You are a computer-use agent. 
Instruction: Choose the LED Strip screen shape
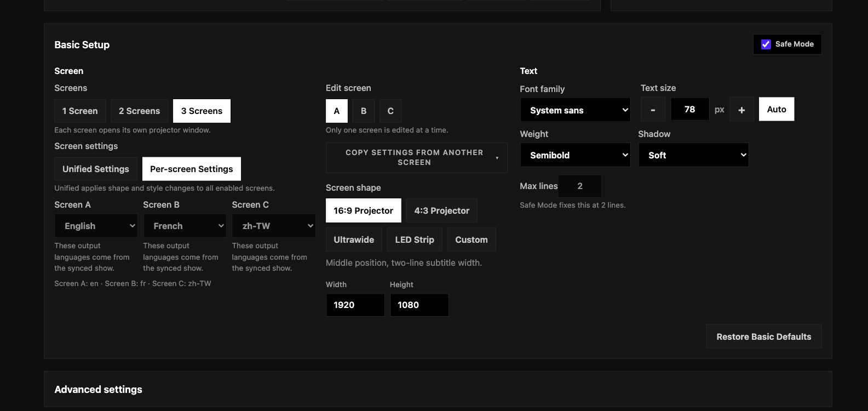[415, 239]
